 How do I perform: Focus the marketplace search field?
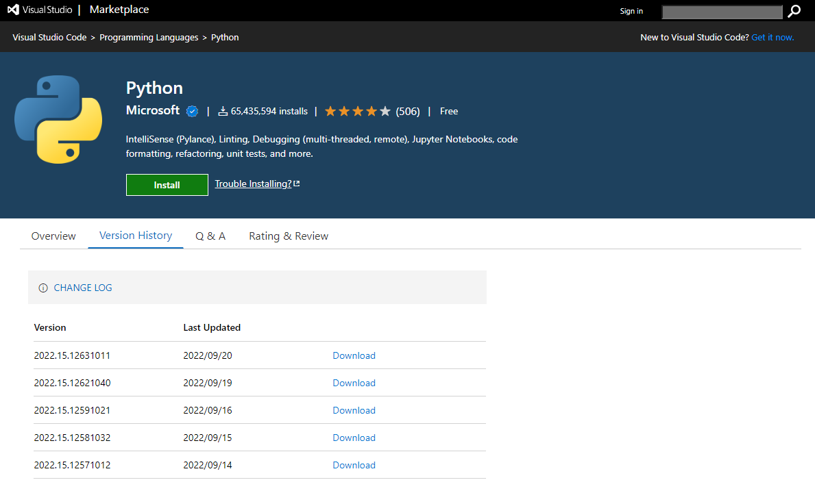722,12
